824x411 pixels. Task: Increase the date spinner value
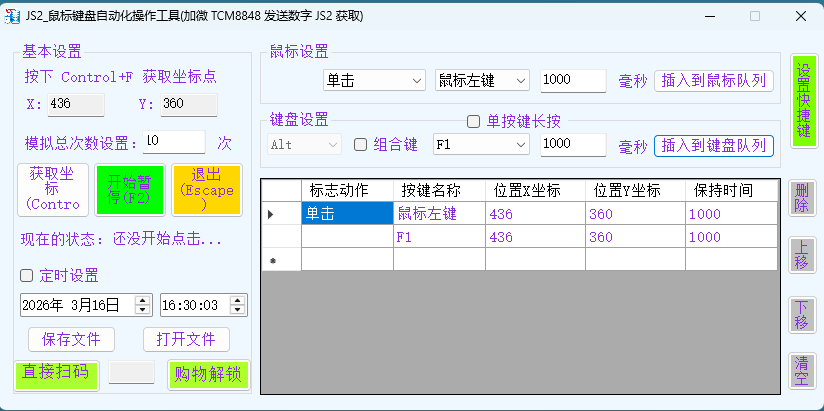point(142,301)
